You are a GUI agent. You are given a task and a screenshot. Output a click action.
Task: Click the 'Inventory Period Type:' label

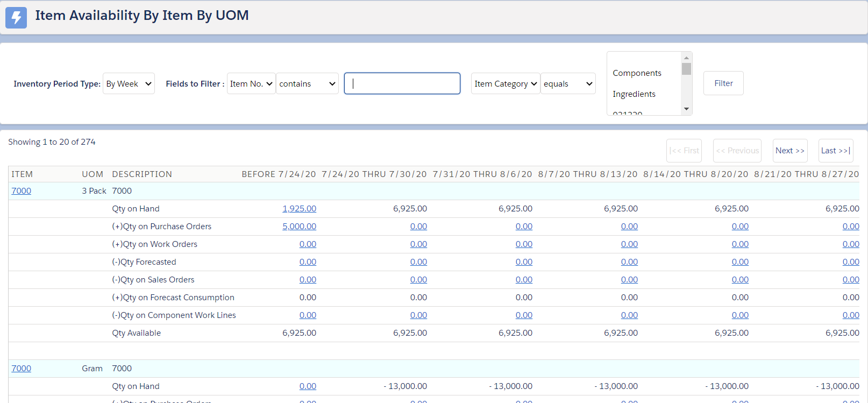[x=57, y=84]
